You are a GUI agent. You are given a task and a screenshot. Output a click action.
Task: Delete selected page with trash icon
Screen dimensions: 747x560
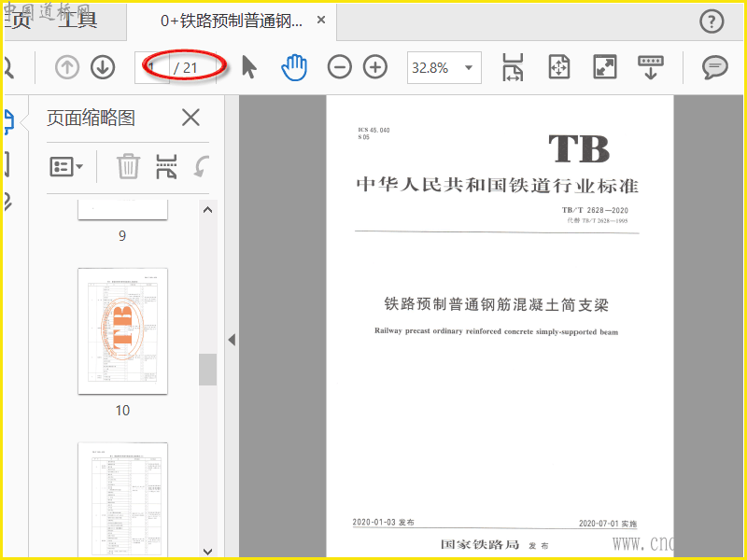click(x=128, y=167)
